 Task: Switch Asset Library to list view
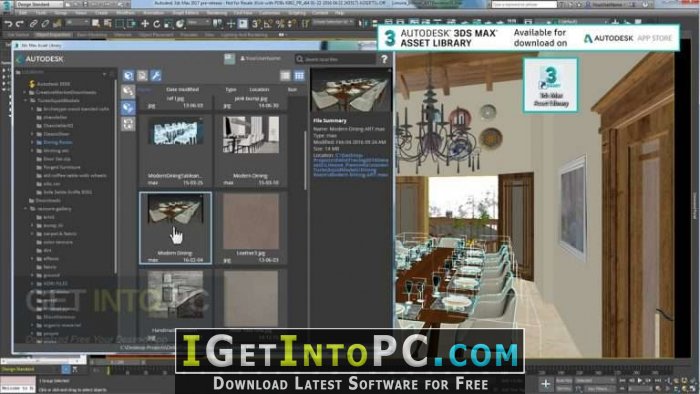tap(285, 75)
